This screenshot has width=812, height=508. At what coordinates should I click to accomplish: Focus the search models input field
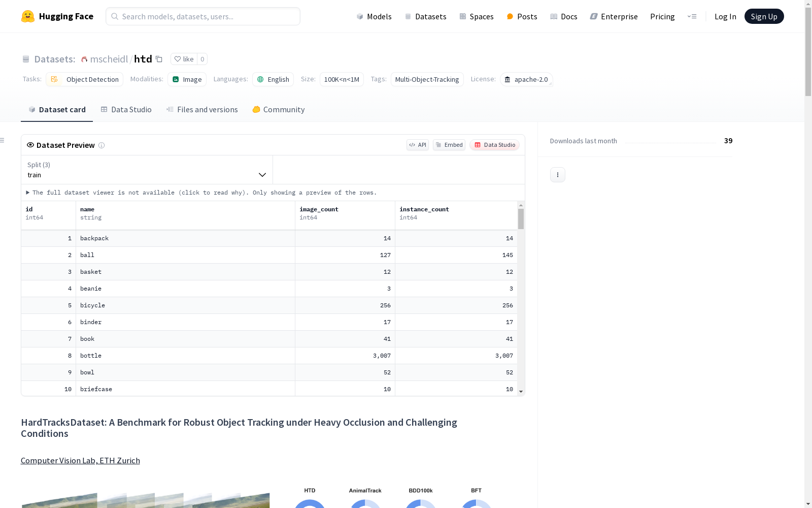point(203,16)
